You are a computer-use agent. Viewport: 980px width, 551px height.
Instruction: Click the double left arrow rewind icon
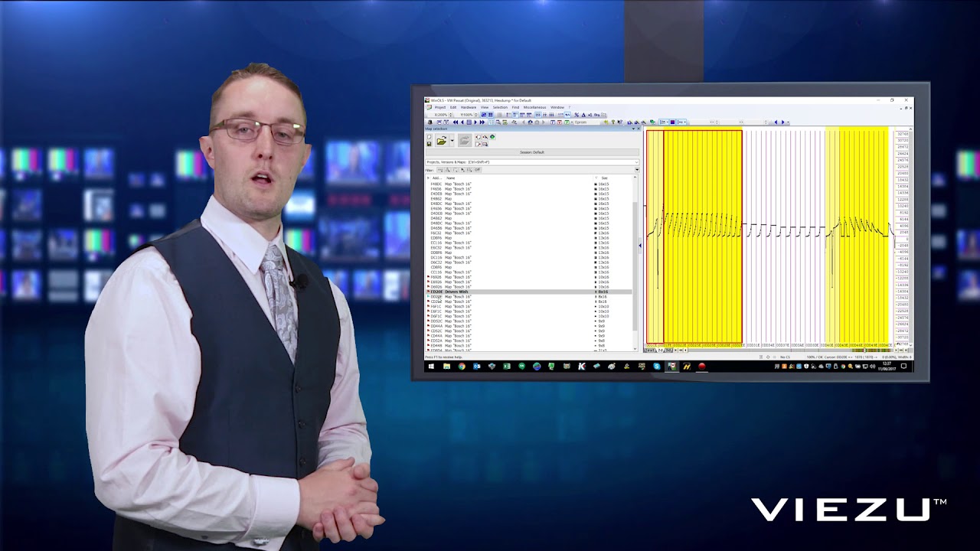[456, 122]
